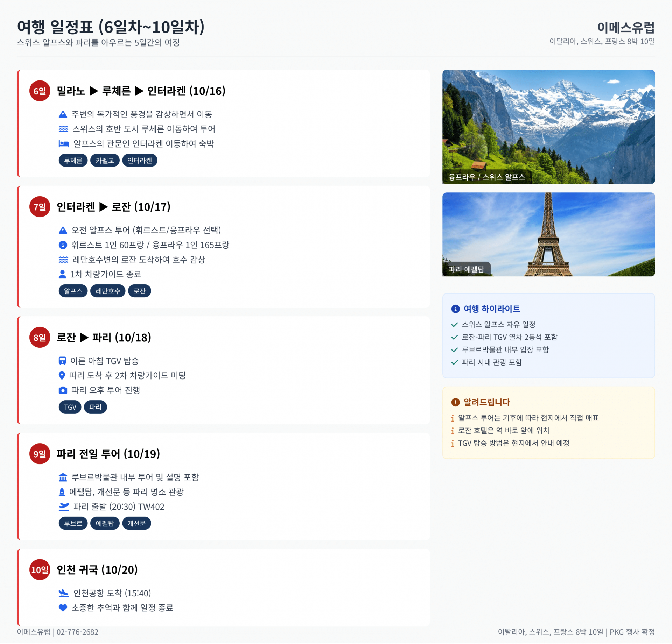The image size is (672, 644).
Task: Click the bed icon next to 인터라켄 숙박
Action: (64, 144)
